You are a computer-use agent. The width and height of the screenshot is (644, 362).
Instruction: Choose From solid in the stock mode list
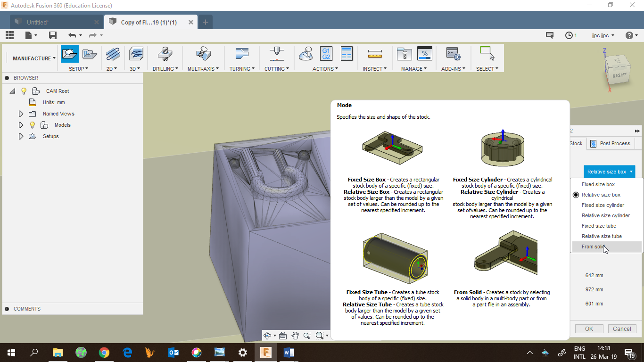[593, 247]
